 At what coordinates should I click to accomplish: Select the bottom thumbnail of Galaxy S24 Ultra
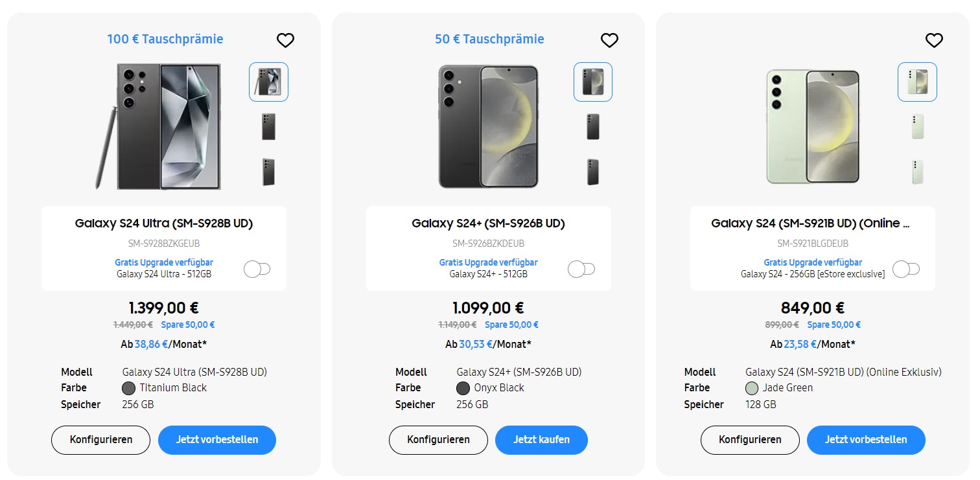click(x=268, y=171)
